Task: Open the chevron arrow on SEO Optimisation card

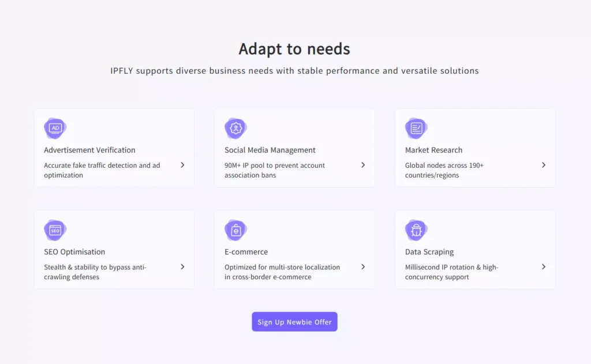Action: [x=182, y=267]
